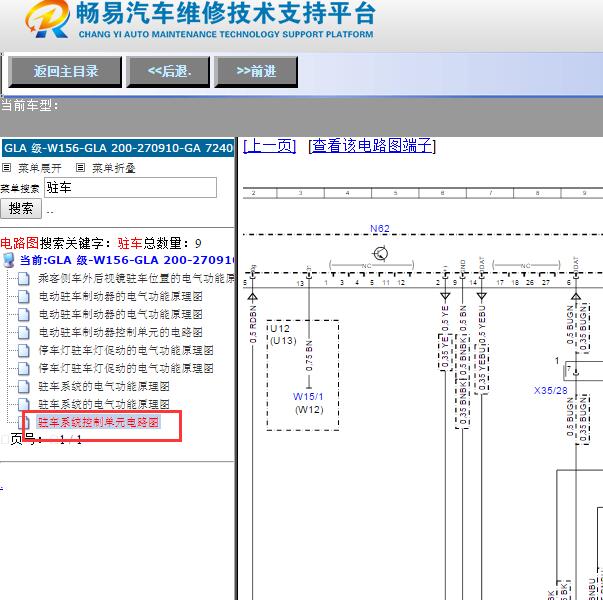Click the 畅易 platform logo icon
This screenshot has height=600, width=603.
pyautogui.click(x=48, y=19)
